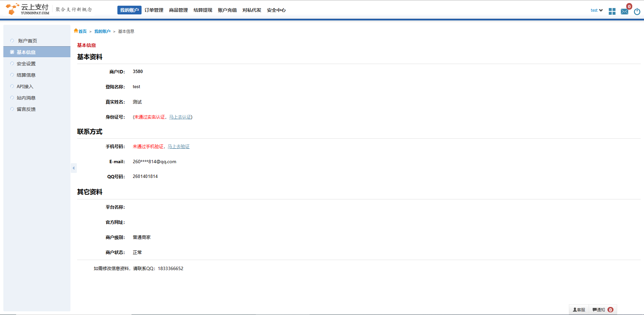The height and width of the screenshot is (315, 644).
Task: Click the mail unread count badge
Action: [629, 6]
